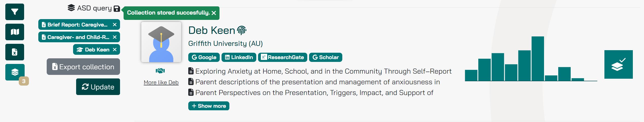Viewport: 644px width, 122px height.
Task: Open the collection layers sidebar icon
Action: coord(15,72)
